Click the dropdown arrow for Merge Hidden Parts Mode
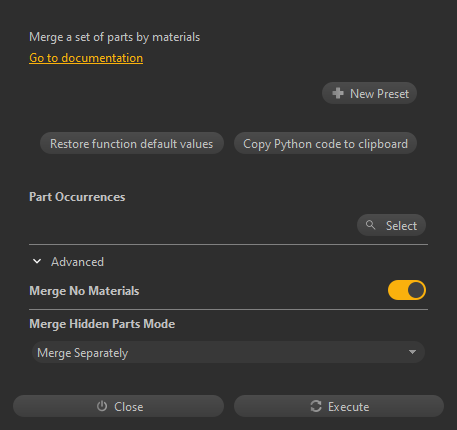457x430 pixels. click(412, 352)
